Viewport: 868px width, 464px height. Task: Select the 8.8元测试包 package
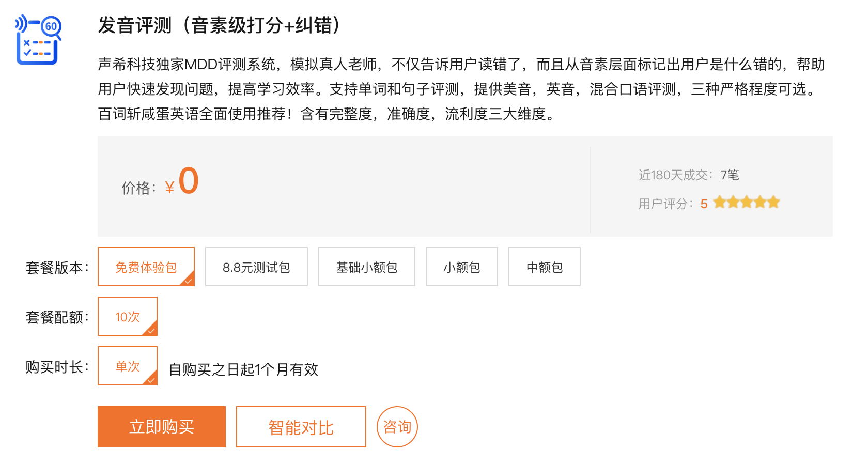[256, 267]
